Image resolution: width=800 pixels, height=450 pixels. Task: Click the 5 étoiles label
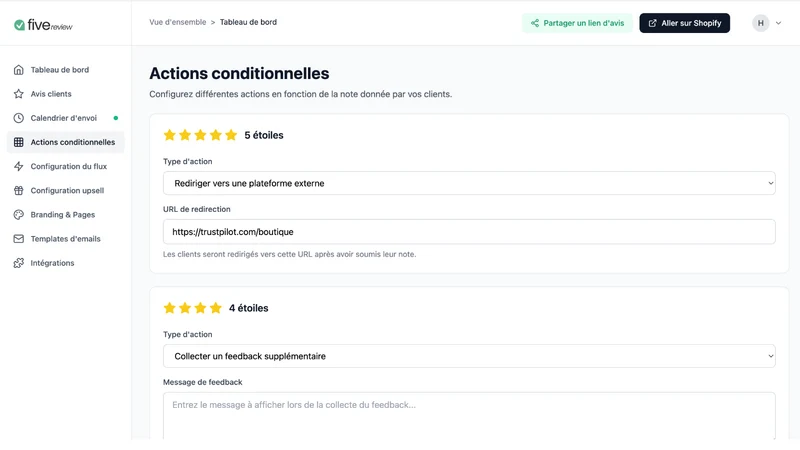click(x=264, y=135)
